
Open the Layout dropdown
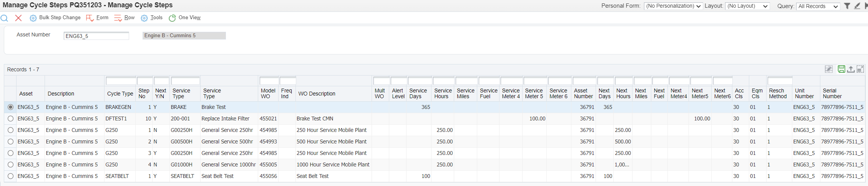747,6
